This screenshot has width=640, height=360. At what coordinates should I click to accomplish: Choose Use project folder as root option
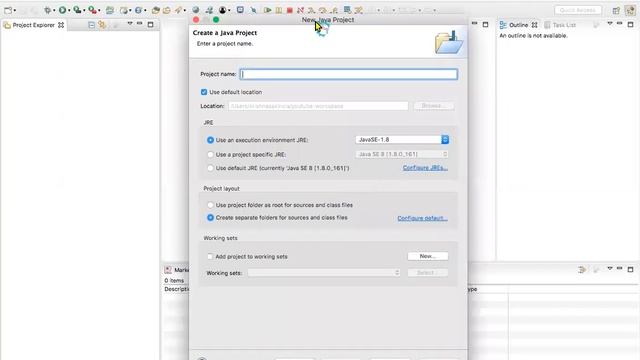point(210,205)
